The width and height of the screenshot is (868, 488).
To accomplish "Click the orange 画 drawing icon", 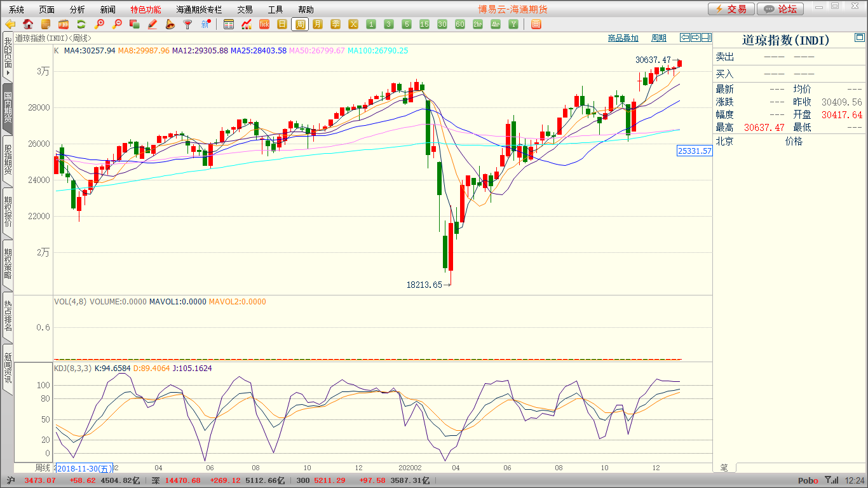I will [x=536, y=24].
